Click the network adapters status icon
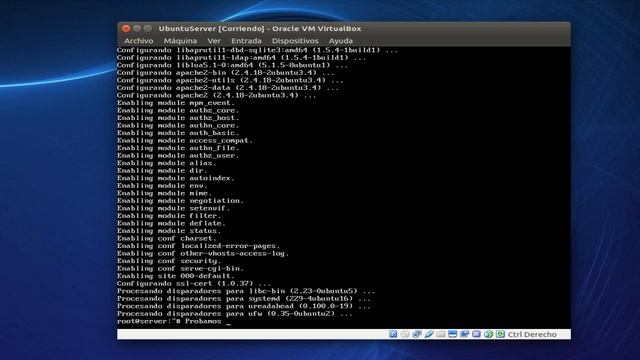Screen dimensions: 640x360 tap(417, 334)
